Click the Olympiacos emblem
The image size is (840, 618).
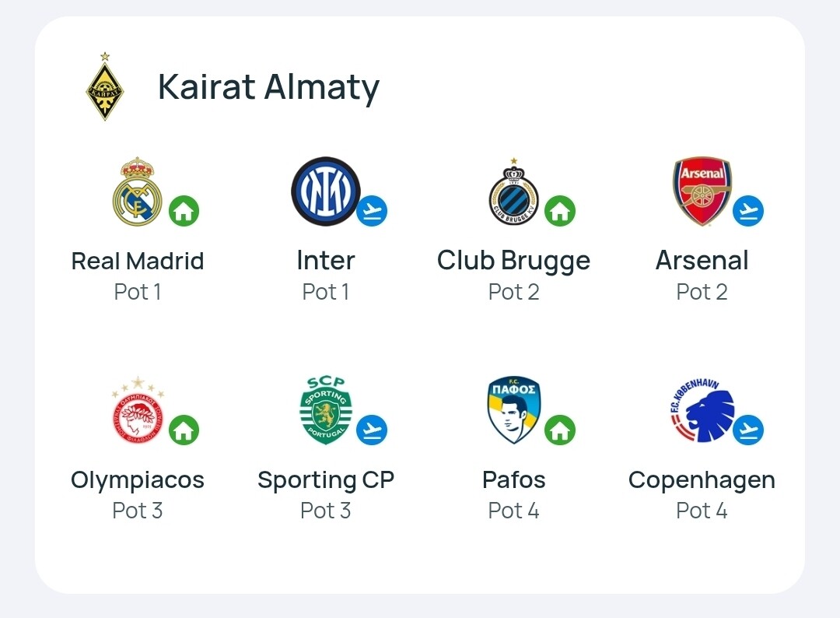[x=138, y=410]
